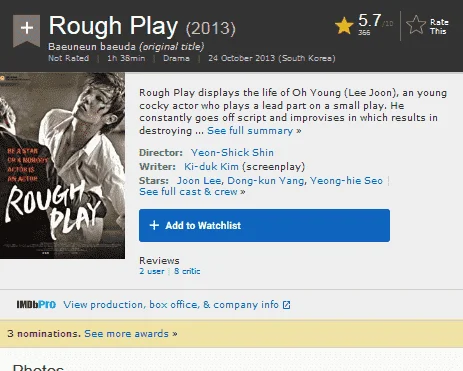Screen dimensions: 463x371
Task: View the 2 user reviews
Action: (x=152, y=271)
